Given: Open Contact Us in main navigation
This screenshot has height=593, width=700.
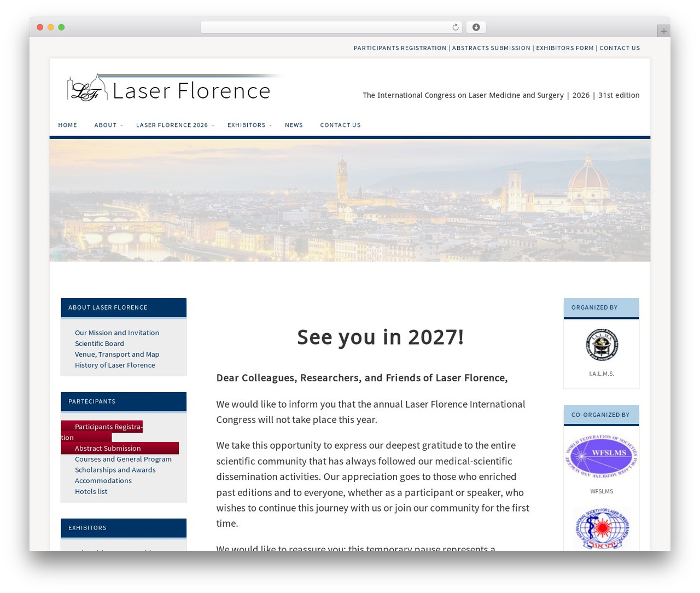Looking at the screenshot, I should (x=340, y=125).
